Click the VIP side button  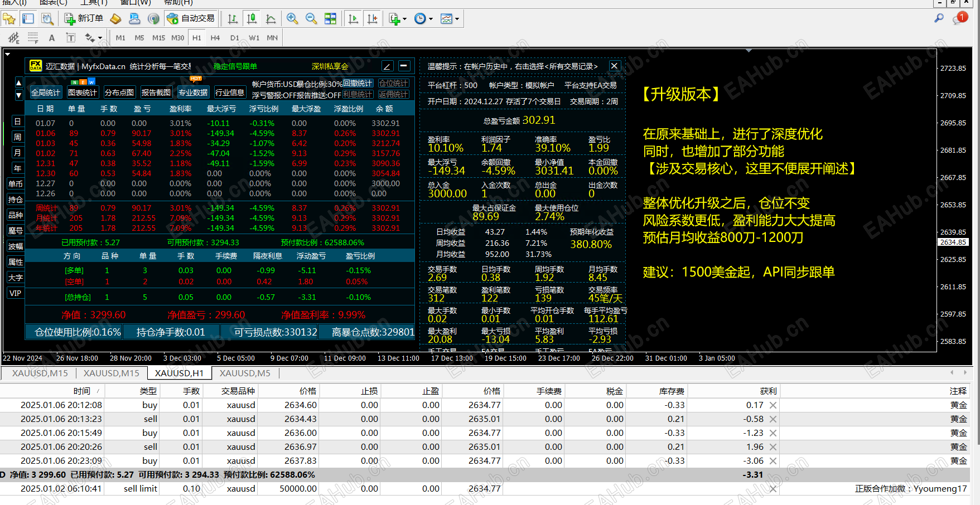16,293
